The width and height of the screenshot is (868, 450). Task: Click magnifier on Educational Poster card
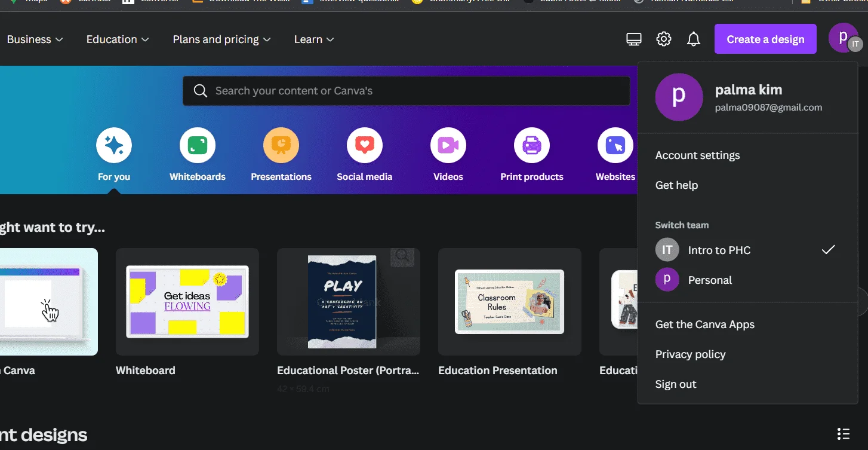[x=403, y=257]
